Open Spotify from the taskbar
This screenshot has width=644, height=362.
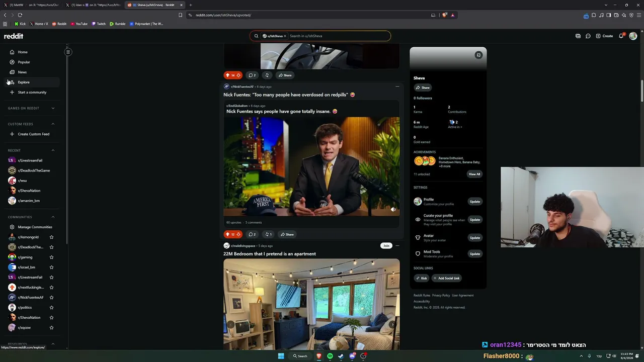pyautogui.click(x=330, y=356)
